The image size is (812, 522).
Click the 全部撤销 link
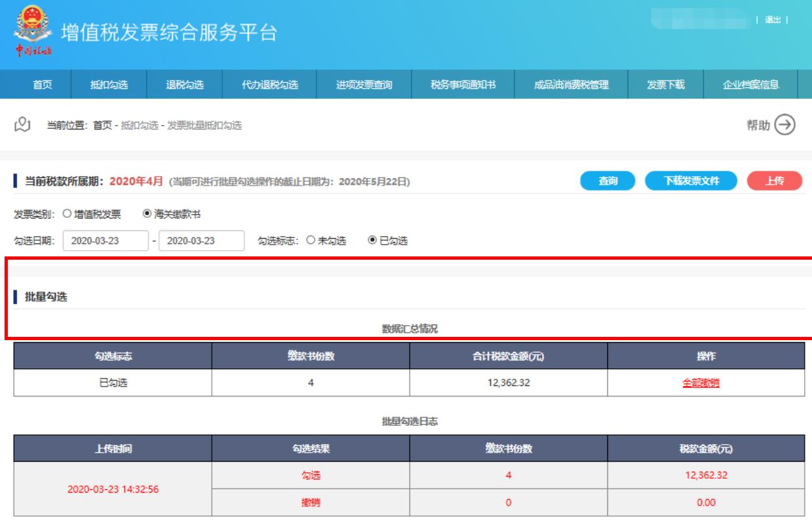point(705,383)
